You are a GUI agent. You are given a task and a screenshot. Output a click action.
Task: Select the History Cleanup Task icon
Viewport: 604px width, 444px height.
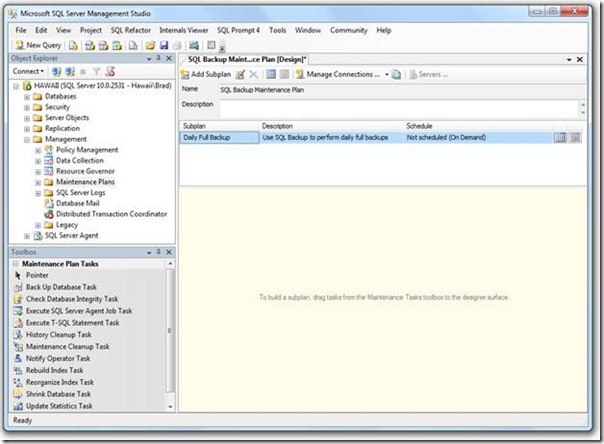(x=18, y=335)
